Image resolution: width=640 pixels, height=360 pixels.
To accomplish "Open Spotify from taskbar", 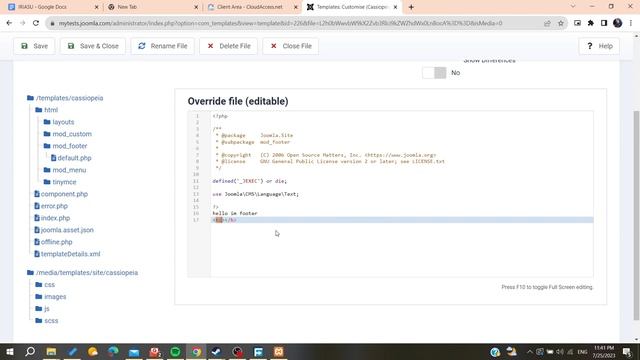I will click(x=176, y=352).
